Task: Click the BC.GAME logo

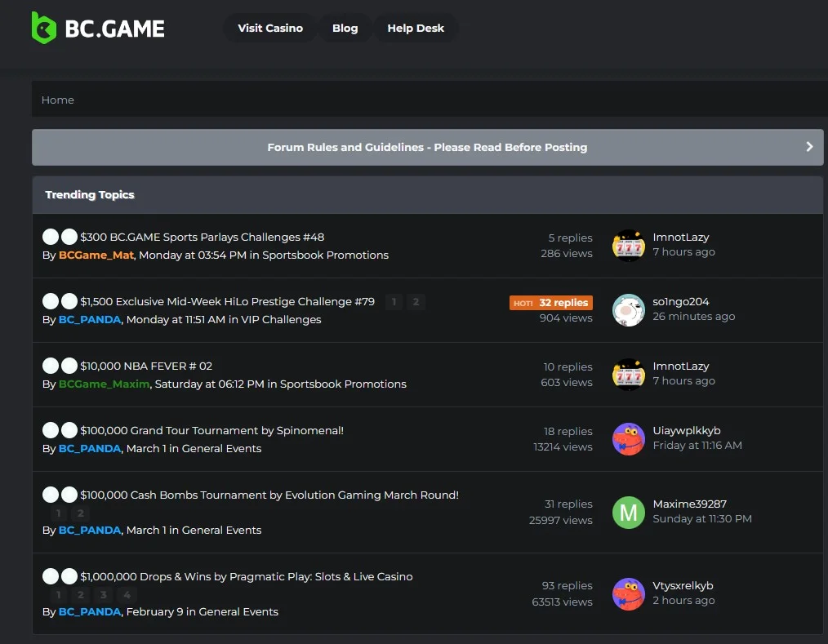Action: pos(98,28)
